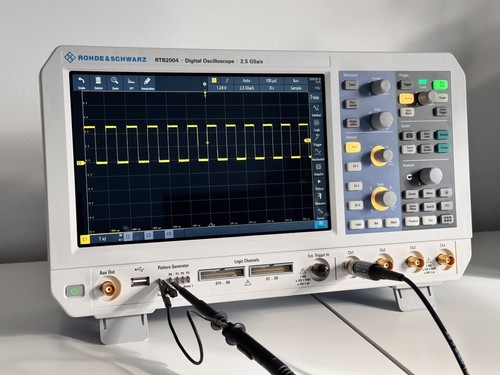The height and width of the screenshot is (375, 500).
Task: Push the Protocol button
Action: pos(412,221)
